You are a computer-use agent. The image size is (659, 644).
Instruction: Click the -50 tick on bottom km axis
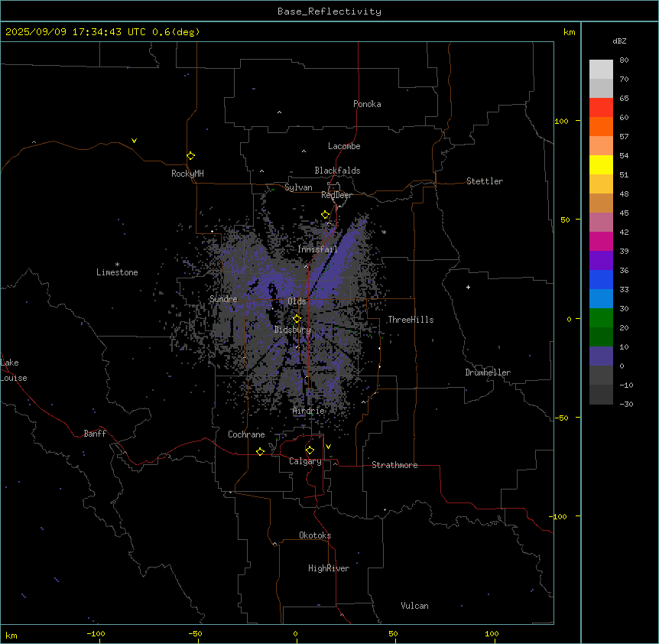tap(195, 633)
